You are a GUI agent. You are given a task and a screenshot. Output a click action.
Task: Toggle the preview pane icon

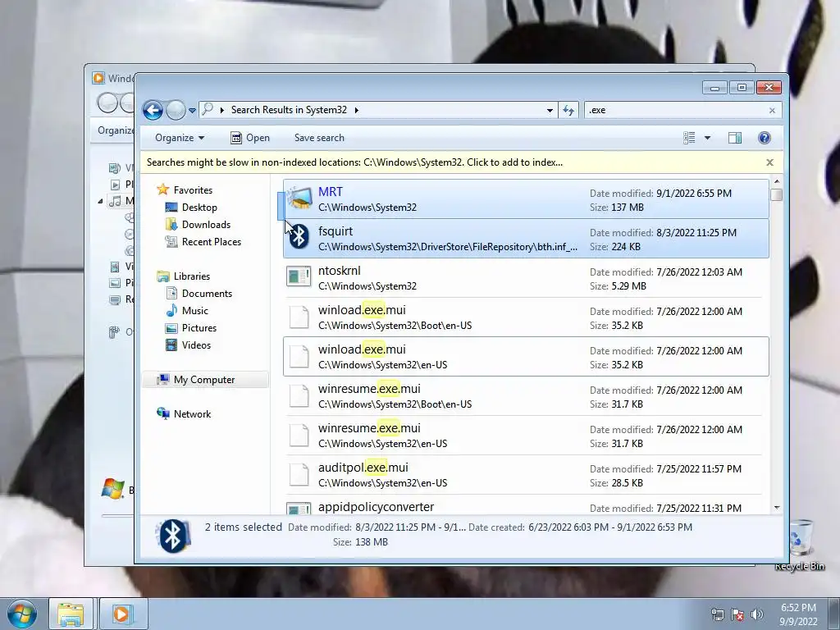tap(735, 138)
